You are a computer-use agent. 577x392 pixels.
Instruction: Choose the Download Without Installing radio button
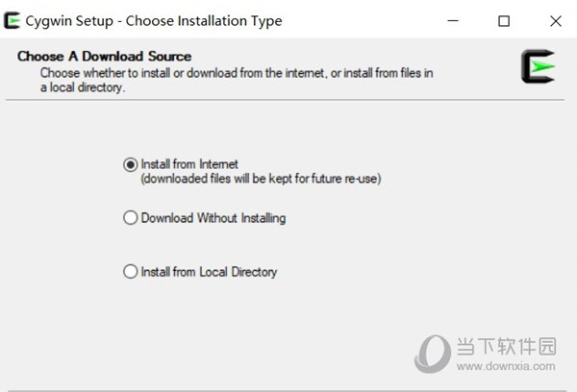(x=130, y=218)
